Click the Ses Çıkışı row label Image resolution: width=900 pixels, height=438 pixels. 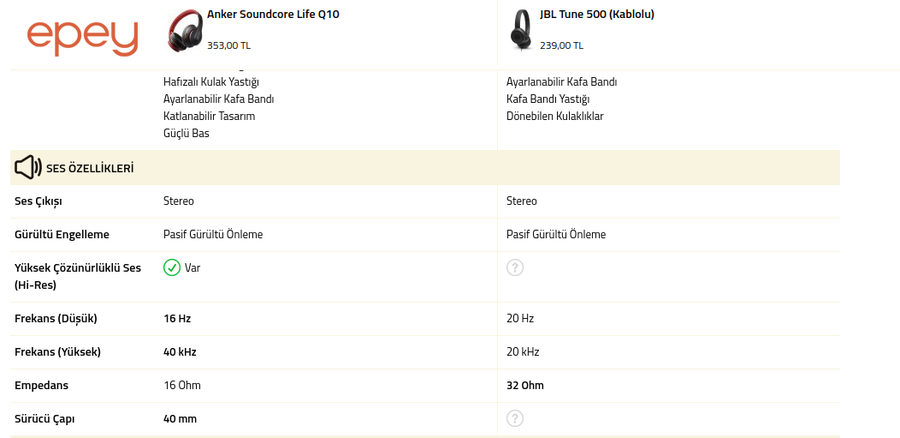(x=38, y=201)
